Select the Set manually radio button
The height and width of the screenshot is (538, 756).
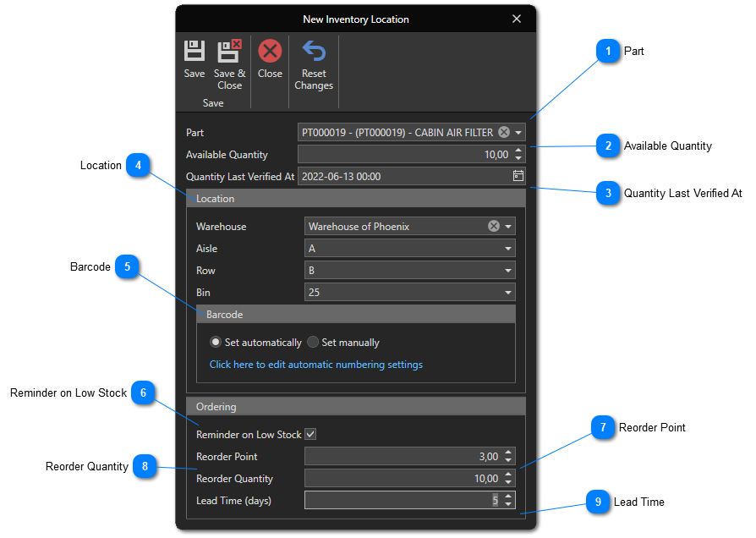coord(313,343)
